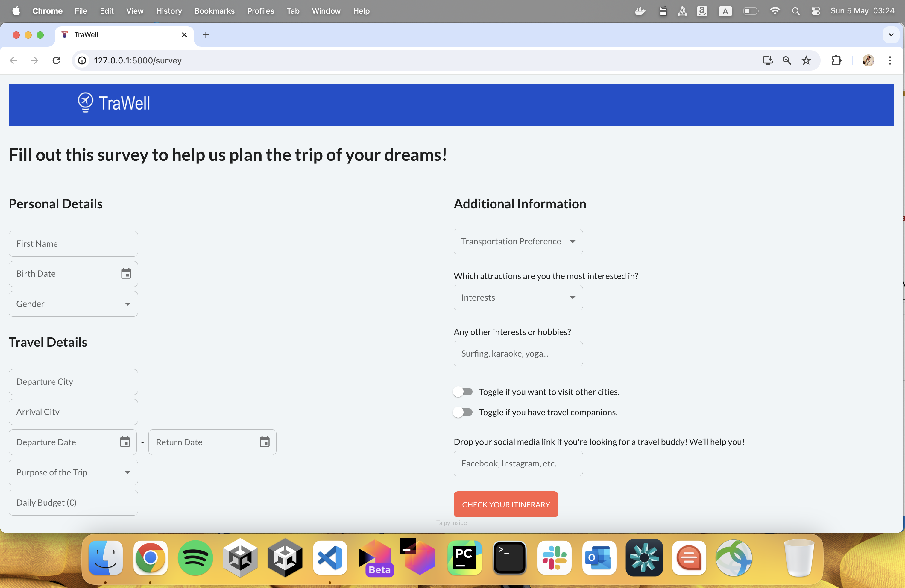This screenshot has height=588, width=905.
Task: Expand the Gender dropdown
Action: tap(73, 304)
